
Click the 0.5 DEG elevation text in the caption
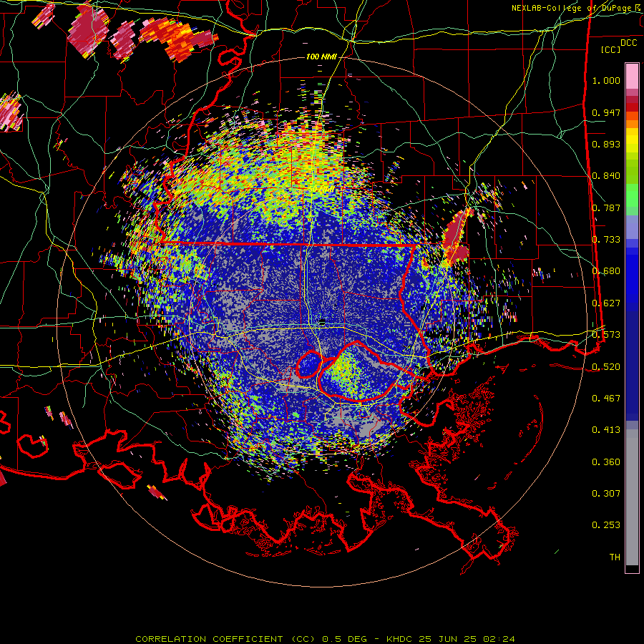click(x=345, y=639)
